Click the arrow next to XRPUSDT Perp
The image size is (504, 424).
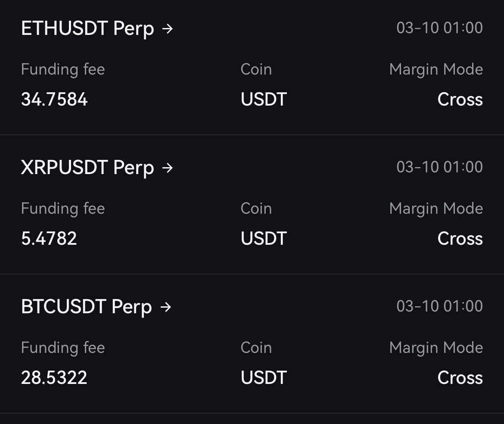[168, 168]
